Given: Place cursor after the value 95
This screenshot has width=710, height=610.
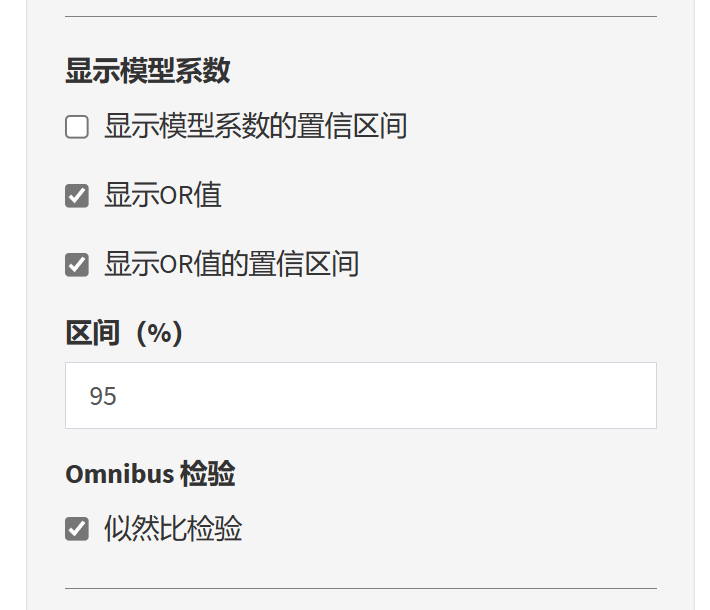Looking at the screenshot, I should 119,396.
